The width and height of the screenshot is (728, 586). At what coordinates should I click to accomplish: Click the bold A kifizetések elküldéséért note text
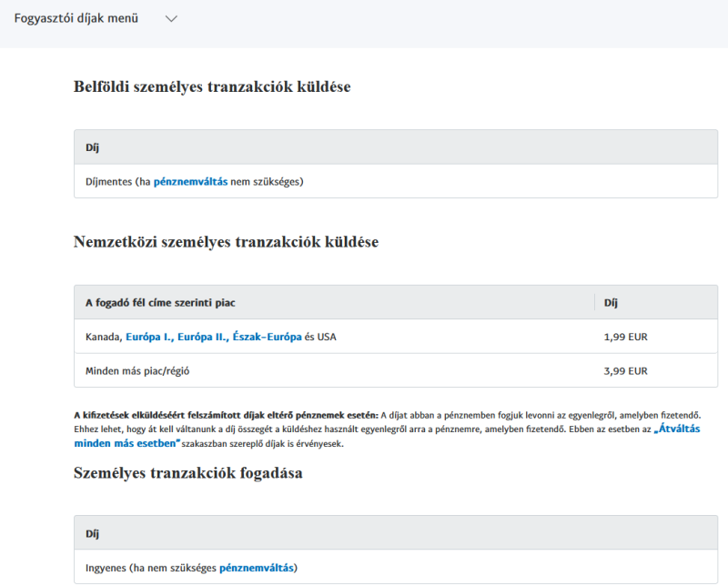[226, 415]
